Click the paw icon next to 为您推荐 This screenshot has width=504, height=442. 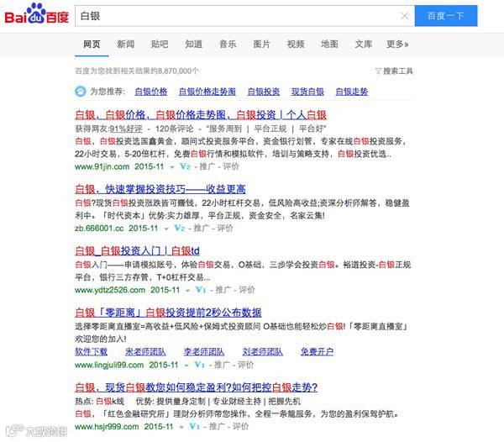click(x=81, y=92)
